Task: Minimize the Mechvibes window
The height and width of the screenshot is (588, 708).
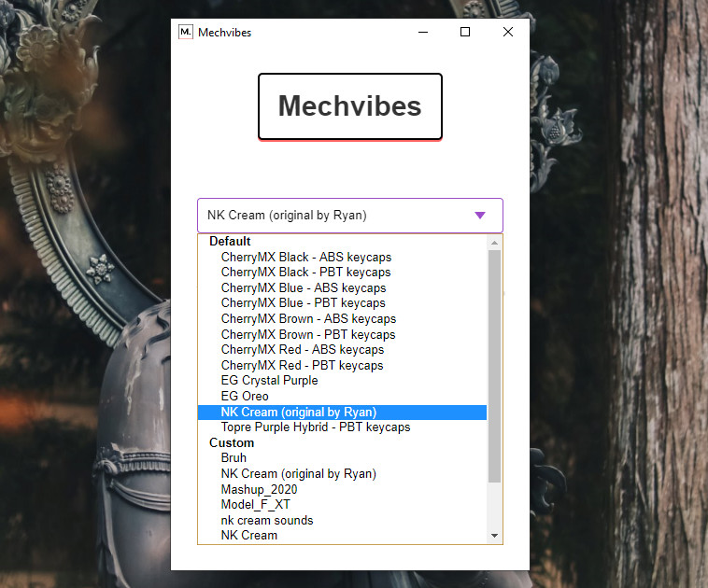Action: point(423,32)
